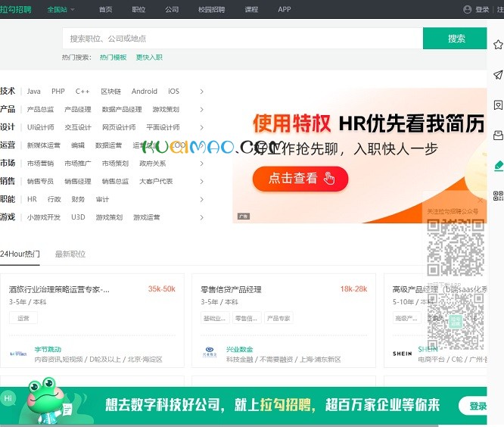Click the green 搜索 button

tap(455, 39)
